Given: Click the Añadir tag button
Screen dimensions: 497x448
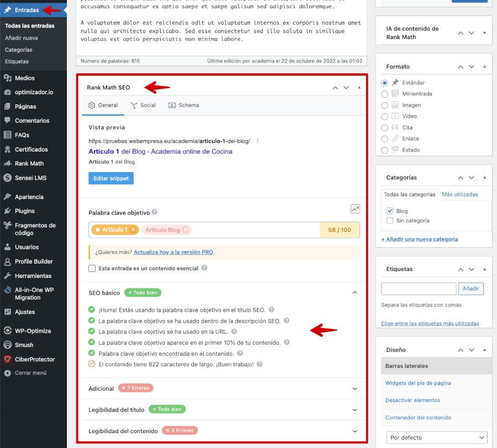Looking at the screenshot, I should point(470,289).
